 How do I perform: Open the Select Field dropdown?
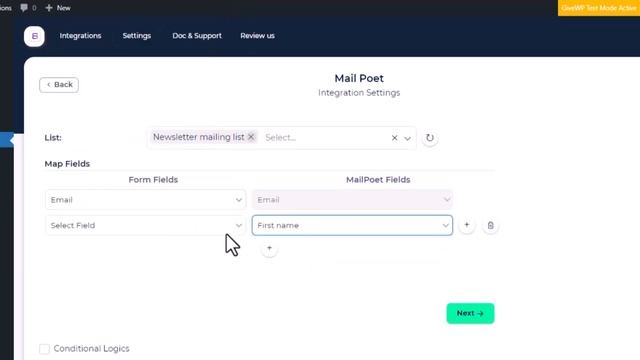pos(146,225)
